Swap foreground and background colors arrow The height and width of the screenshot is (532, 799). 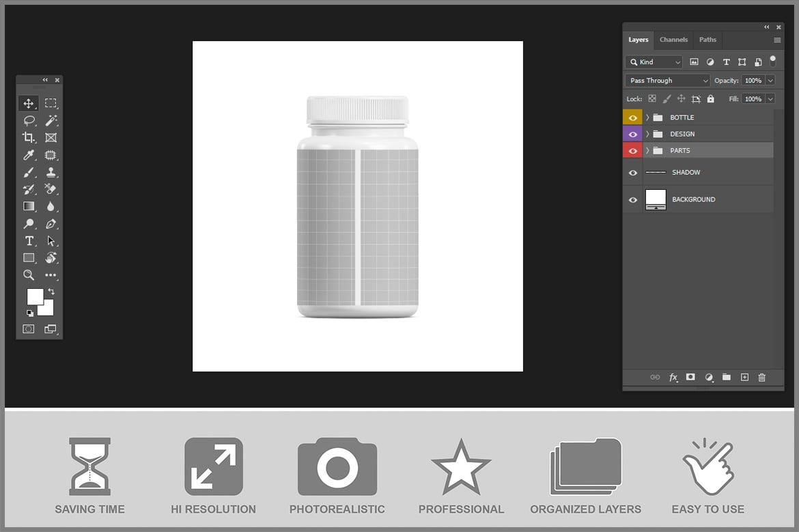[x=51, y=292]
